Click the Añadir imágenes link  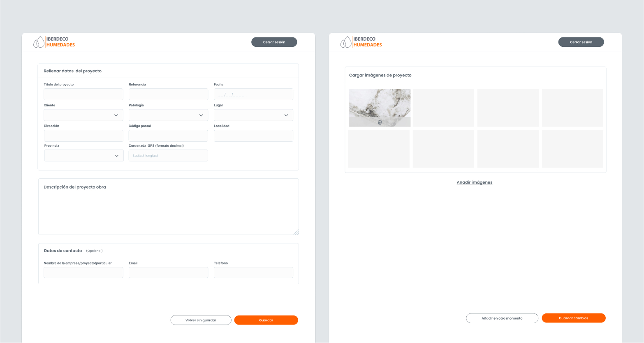tap(474, 182)
